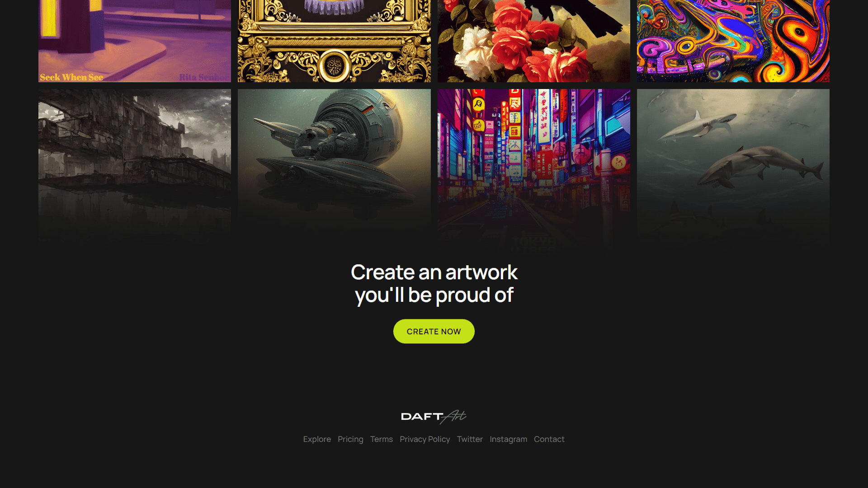Click the 'you'll be proud of' heading line
The height and width of the screenshot is (488, 868).
tap(434, 296)
